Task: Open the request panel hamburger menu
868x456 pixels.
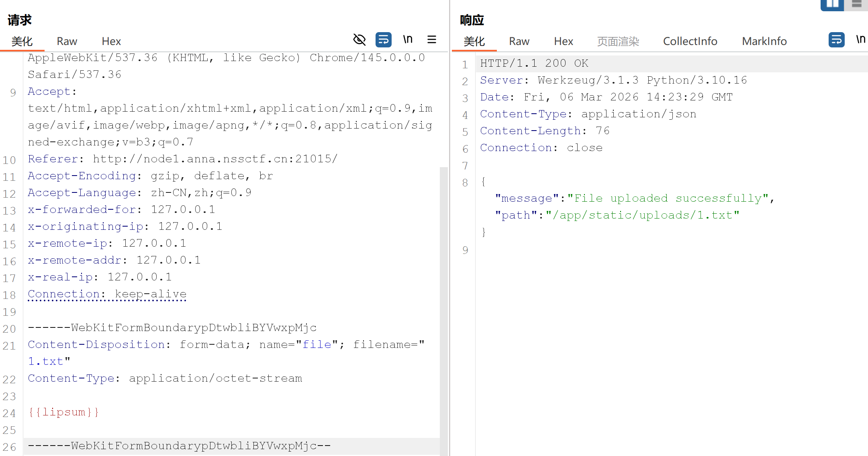Action: pyautogui.click(x=432, y=40)
